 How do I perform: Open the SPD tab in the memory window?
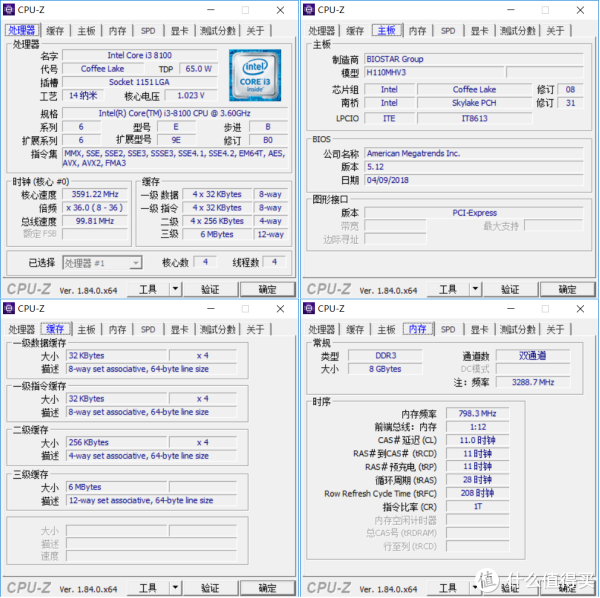[x=448, y=329]
